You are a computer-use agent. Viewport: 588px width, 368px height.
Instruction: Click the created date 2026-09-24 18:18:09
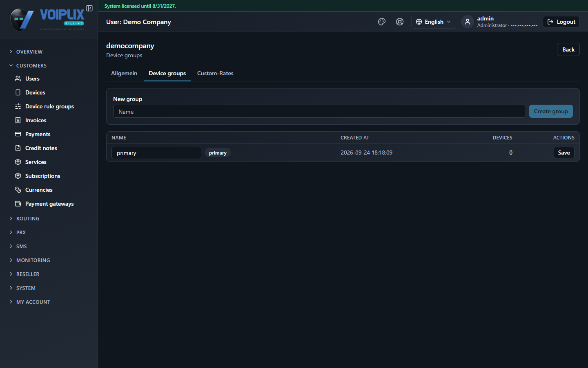pos(366,153)
